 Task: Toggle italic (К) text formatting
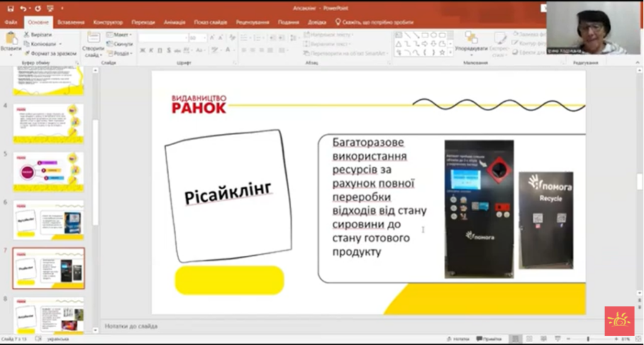coord(152,50)
